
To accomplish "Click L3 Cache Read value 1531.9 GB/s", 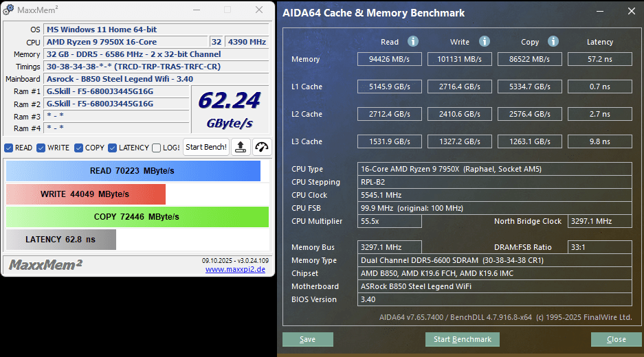I will (390, 141).
